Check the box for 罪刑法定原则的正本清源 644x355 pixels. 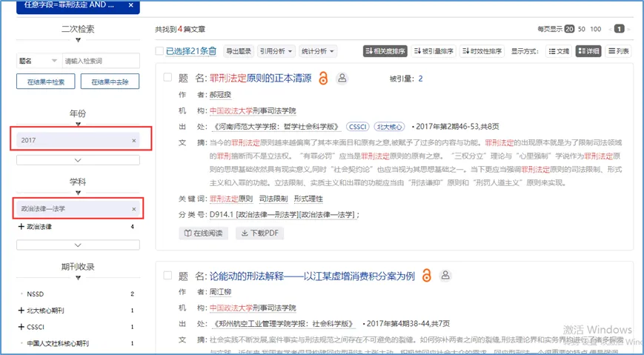coord(167,77)
